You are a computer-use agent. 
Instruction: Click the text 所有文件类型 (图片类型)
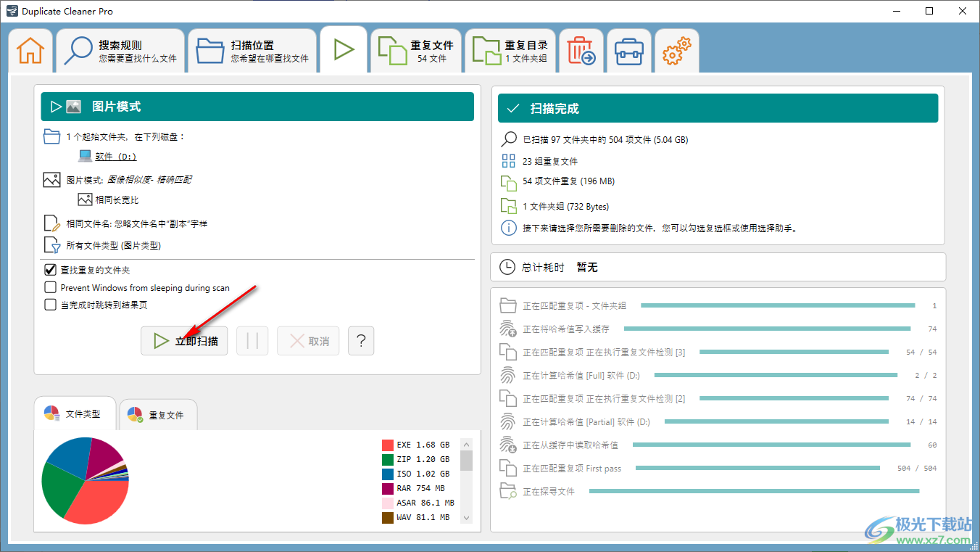click(114, 245)
